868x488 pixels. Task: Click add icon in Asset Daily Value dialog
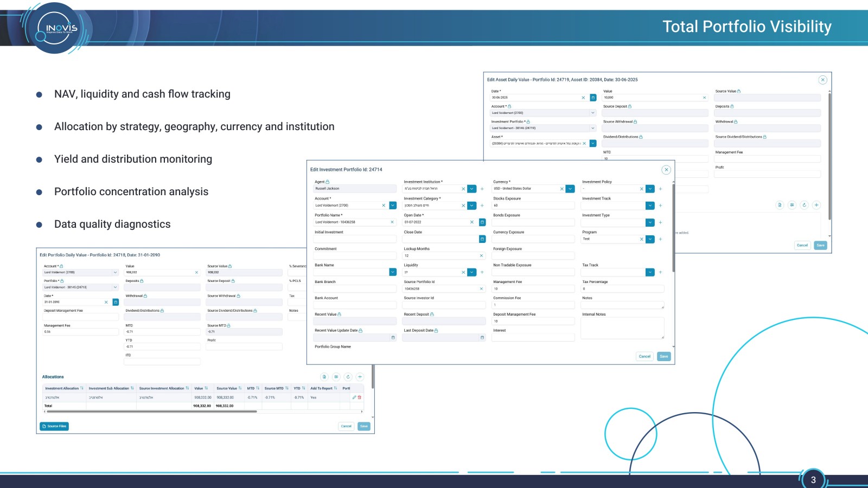816,205
